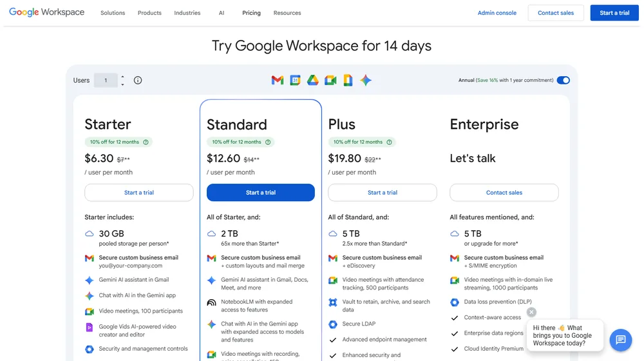Click the Google Workspace logo
Image resolution: width=644 pixels, height=361 pixels.
point(46,12)
